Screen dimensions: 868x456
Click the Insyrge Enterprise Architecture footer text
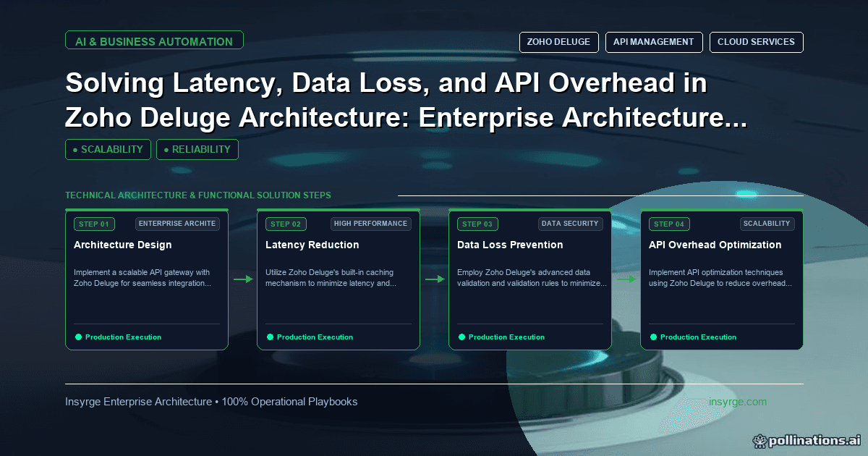tap(211, 402)
